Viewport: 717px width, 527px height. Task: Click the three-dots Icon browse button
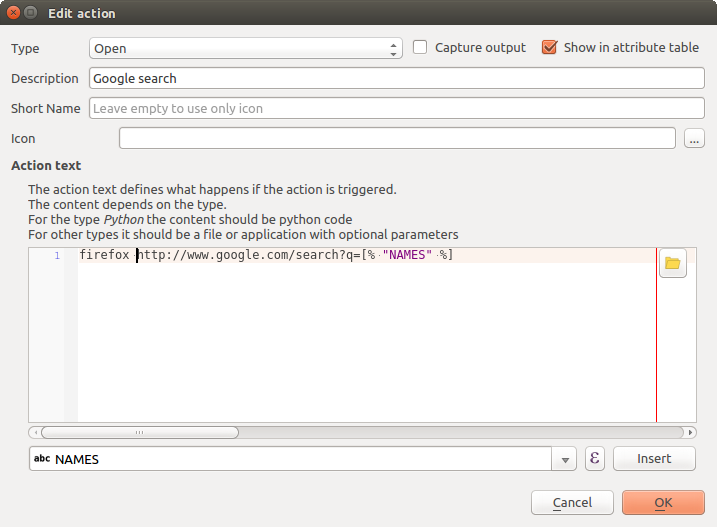694,139
